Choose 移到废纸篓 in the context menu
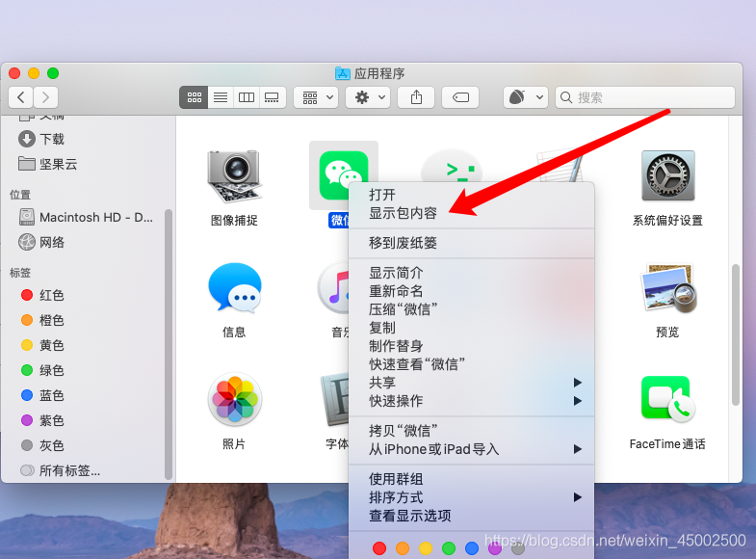Viewport: 756px width, 559px height. pos(472,243)
